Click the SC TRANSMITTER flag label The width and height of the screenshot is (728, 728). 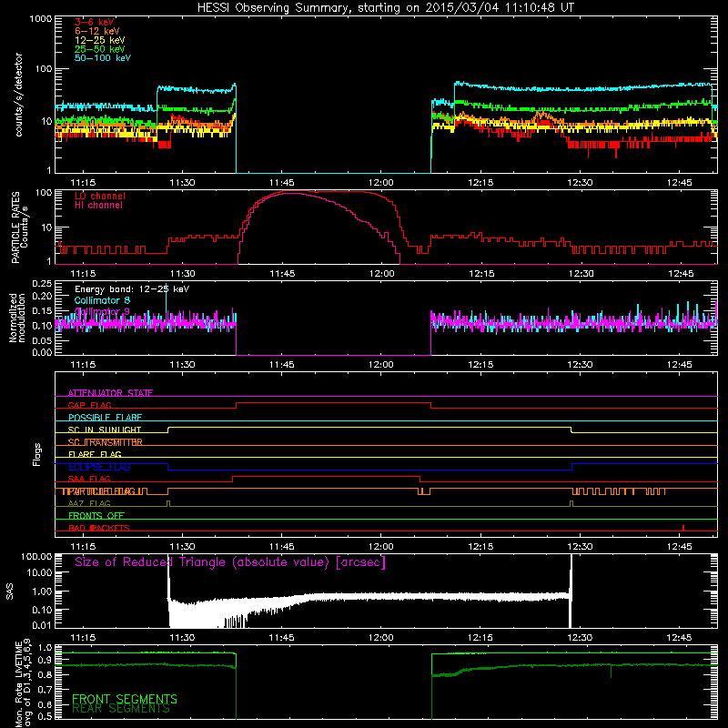point(106,442)
